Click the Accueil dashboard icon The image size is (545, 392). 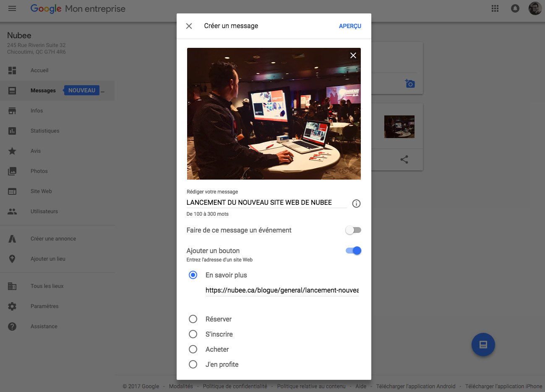tap(12, 71)
